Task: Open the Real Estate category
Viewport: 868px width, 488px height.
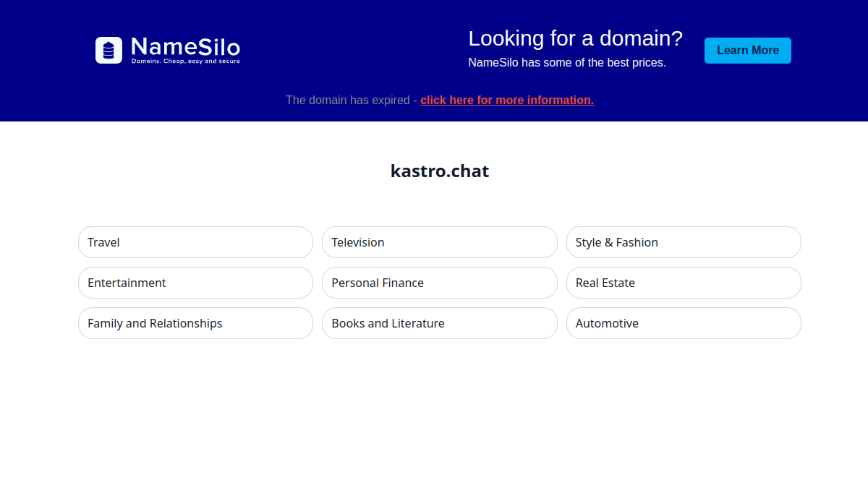Action: pyautogui.click(x=684, y=283)
